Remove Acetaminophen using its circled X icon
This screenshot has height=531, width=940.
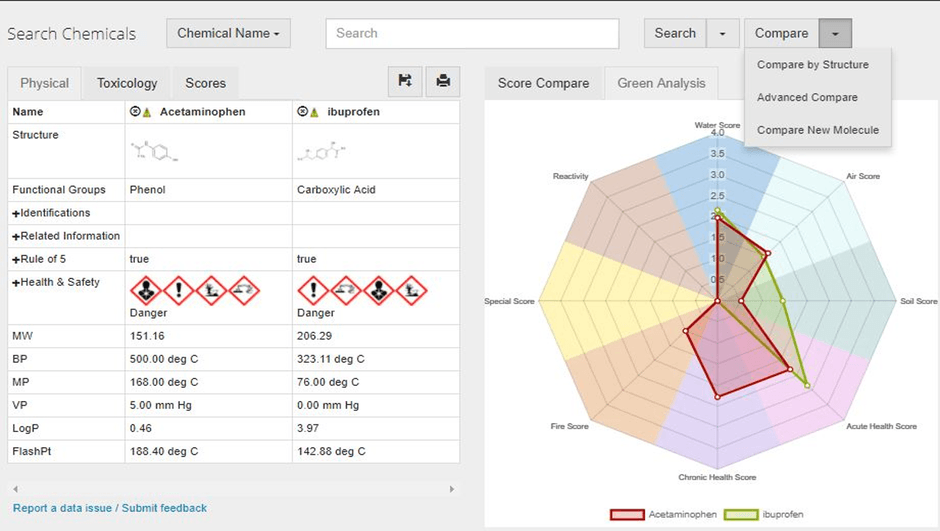[x=135, y=112]
